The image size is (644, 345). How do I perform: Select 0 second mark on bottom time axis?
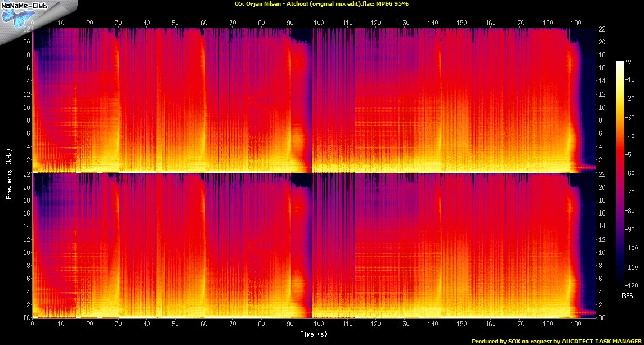point(33,325)
